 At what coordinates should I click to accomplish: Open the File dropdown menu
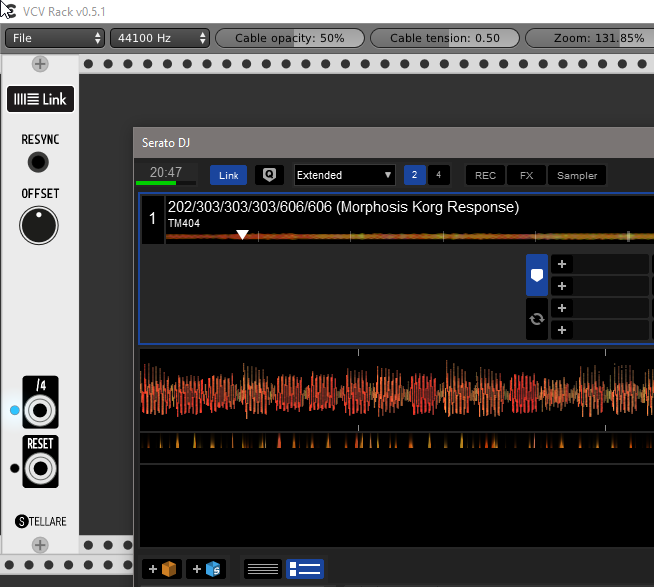tap(55, 38)
